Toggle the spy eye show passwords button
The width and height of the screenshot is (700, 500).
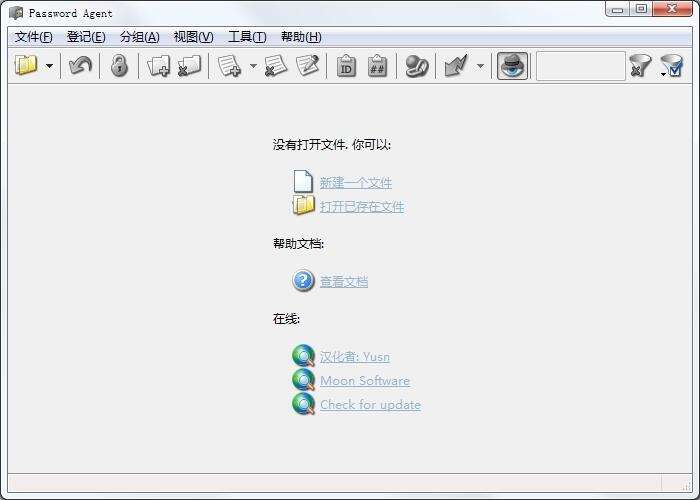click(x=512, y=66)
